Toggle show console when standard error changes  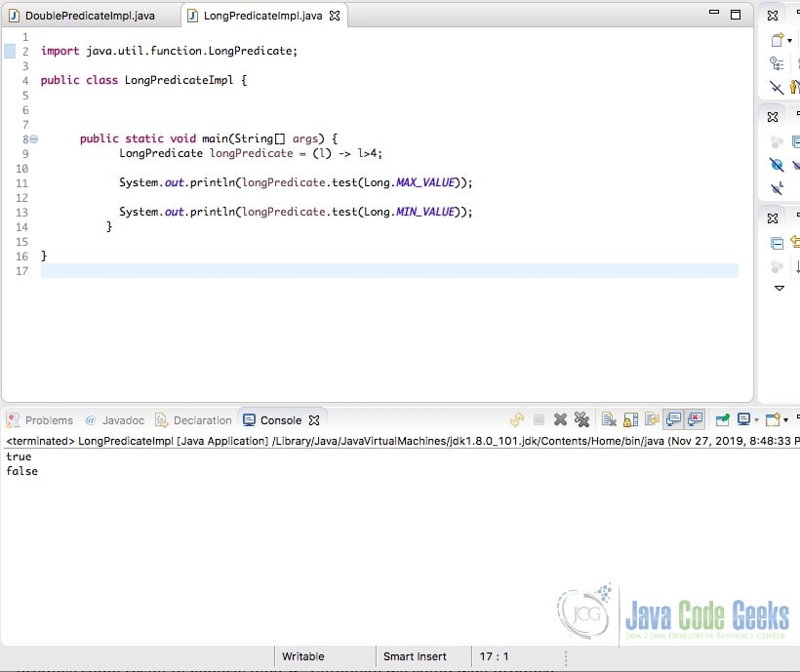[696, 419]
